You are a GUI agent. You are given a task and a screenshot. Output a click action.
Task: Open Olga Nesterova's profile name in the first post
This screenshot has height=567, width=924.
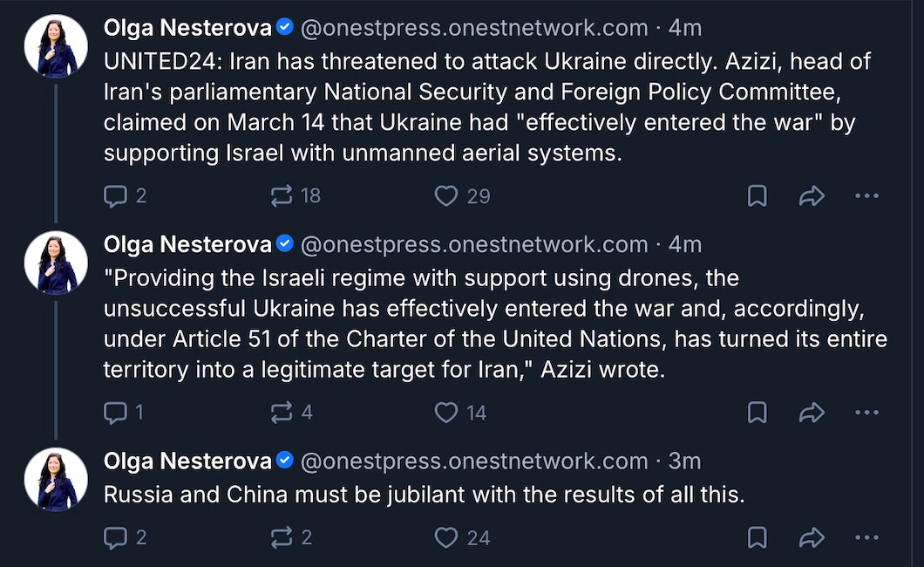coord(187,29)
